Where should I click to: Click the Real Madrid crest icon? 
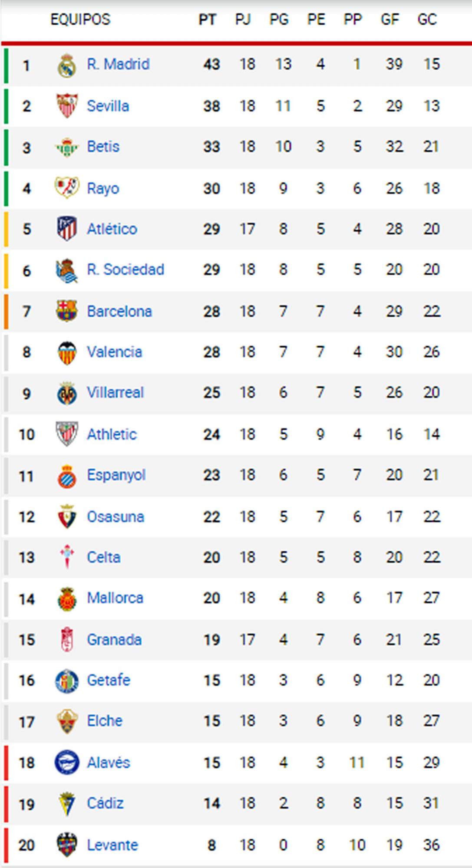point(67,66)
